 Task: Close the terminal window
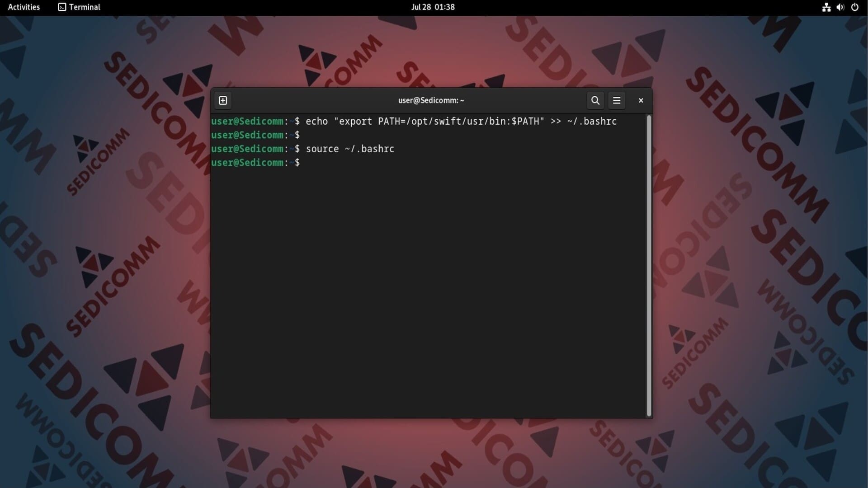click(641, 100)
